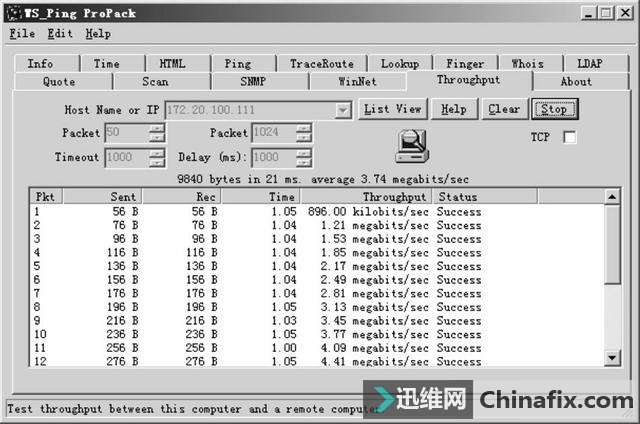640x424 pixels.
Task: Click the Rec column header
Action: (x=181, y=197)
